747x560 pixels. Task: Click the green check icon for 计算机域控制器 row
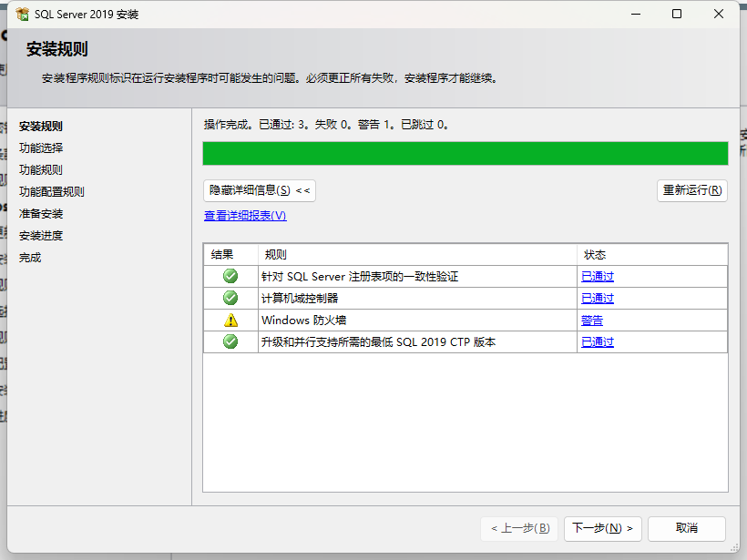click(230, 298)
